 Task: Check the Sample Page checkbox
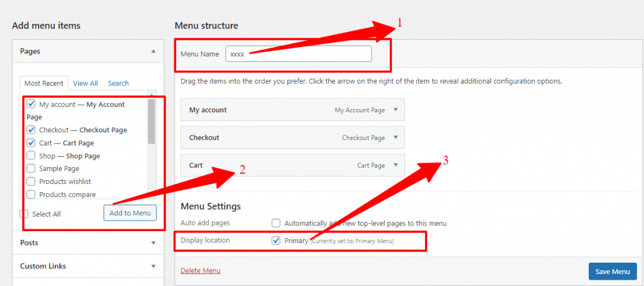point(31,168)
